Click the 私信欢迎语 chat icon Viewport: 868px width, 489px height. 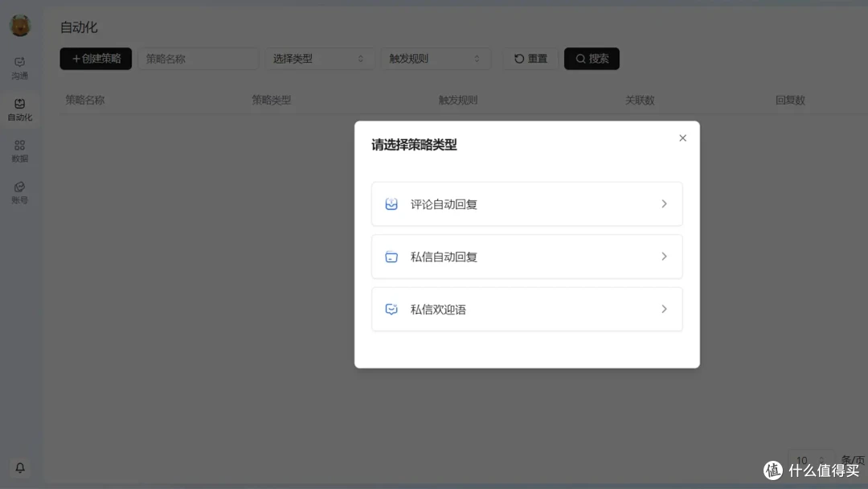[391, 310]
